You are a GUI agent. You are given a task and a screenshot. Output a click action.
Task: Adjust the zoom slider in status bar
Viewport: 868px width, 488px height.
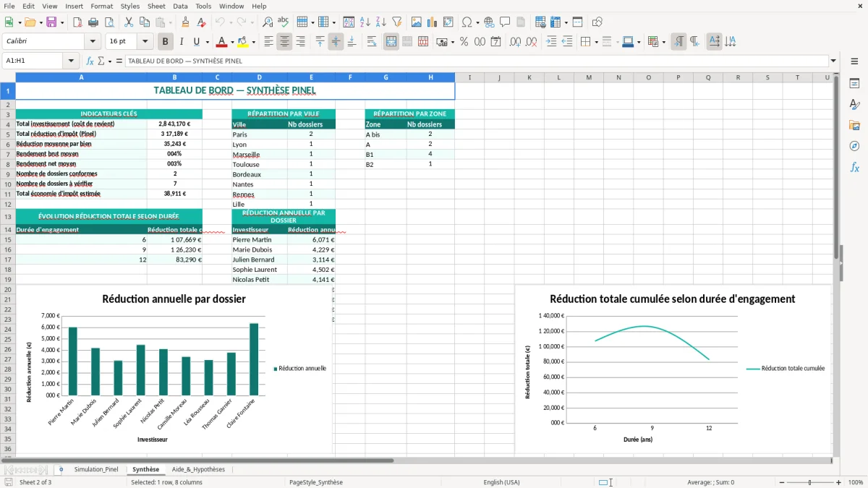pyautogui.click(x=809, y=482)
